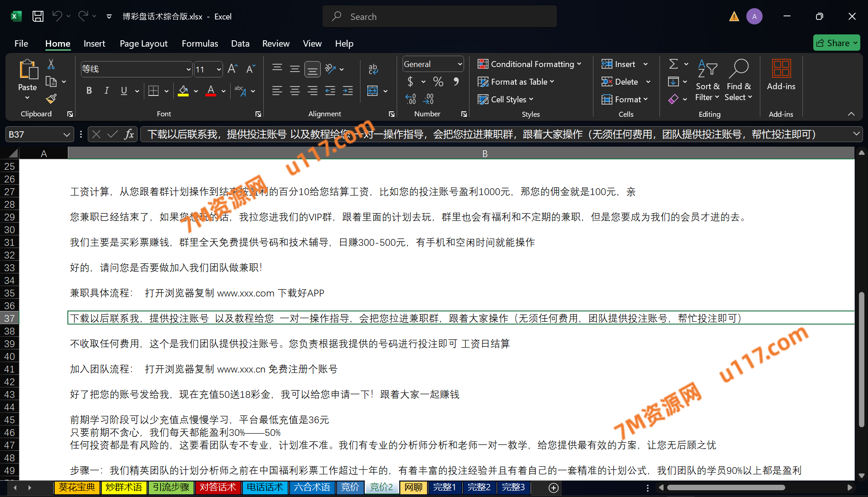Switch to the 电话话术 sheet tab

point(265,487)
